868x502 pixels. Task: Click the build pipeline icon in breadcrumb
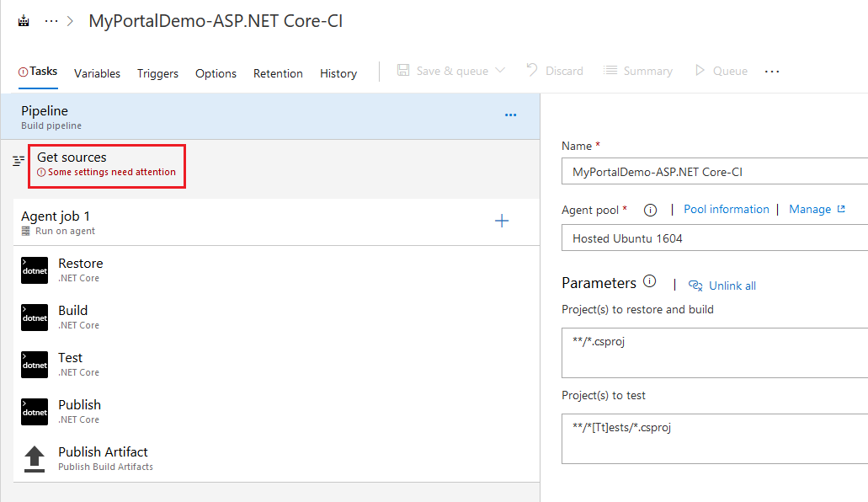24,21
